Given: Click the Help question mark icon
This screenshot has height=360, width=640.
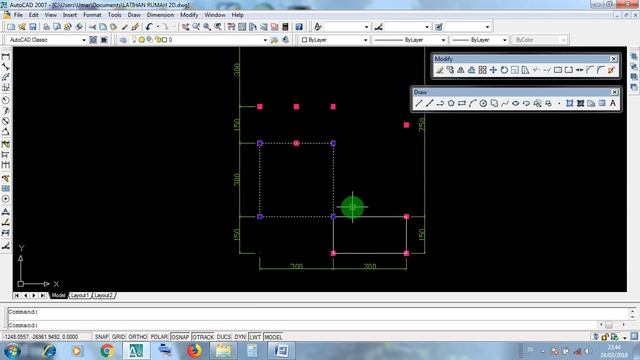Looking at the screenshot, I should (x=299, y=27).
